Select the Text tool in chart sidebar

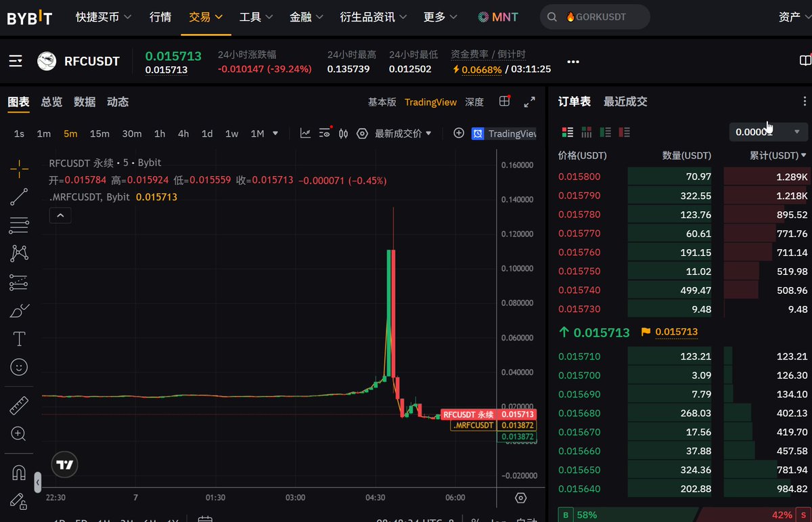point(19,339)
